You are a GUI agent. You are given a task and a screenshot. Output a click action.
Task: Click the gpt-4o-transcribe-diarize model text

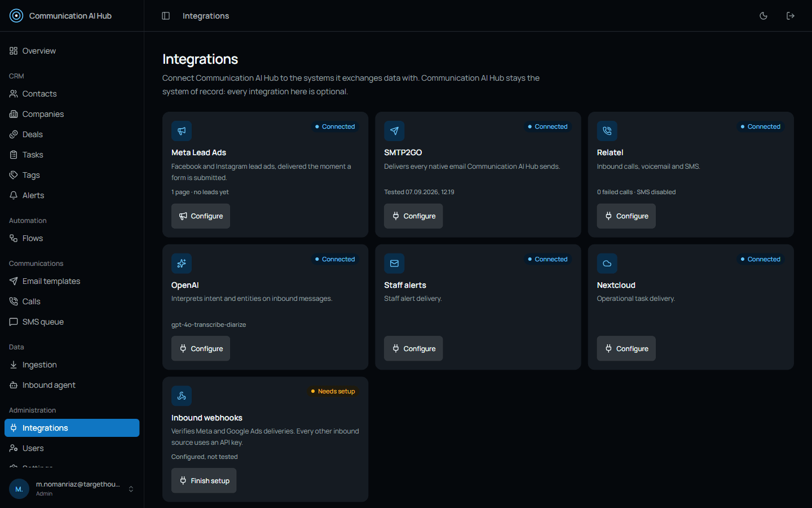(x=209, y=325)
